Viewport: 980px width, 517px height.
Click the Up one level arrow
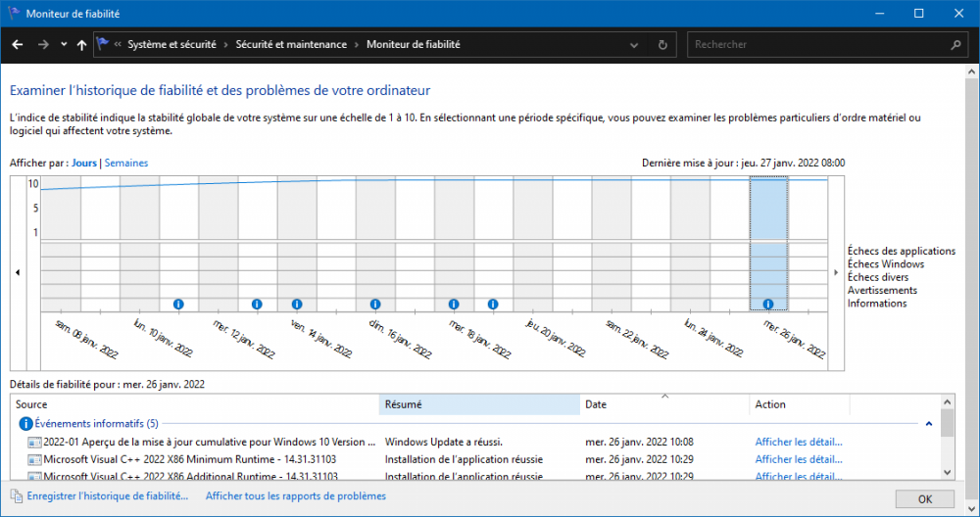81,44
